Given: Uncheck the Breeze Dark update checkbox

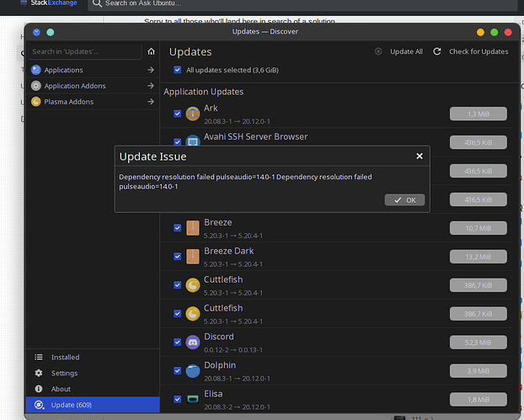Looking at the screenshot, I should [178, 257].
